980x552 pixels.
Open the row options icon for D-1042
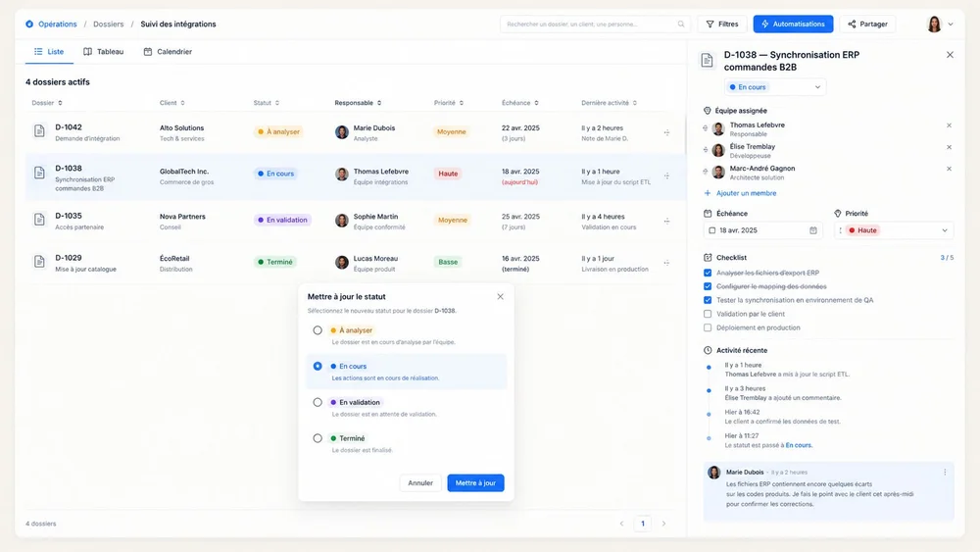coord(666,132)
